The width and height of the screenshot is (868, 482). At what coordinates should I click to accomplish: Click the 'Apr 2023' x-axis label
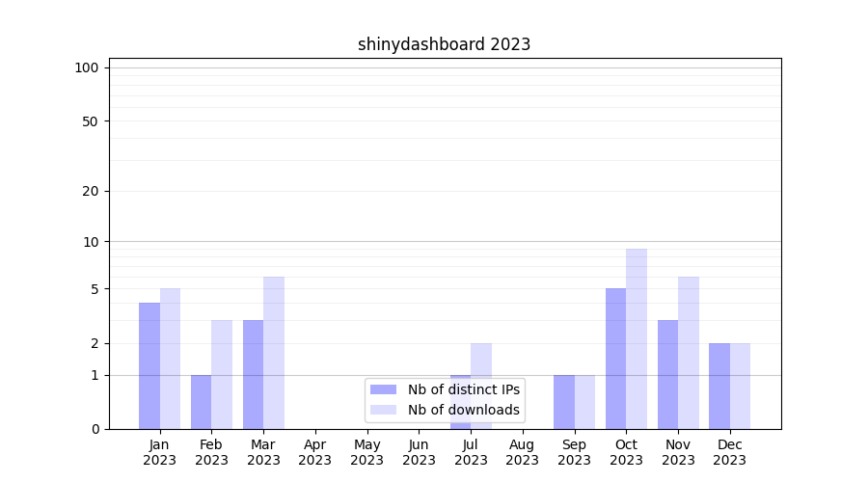315,452
